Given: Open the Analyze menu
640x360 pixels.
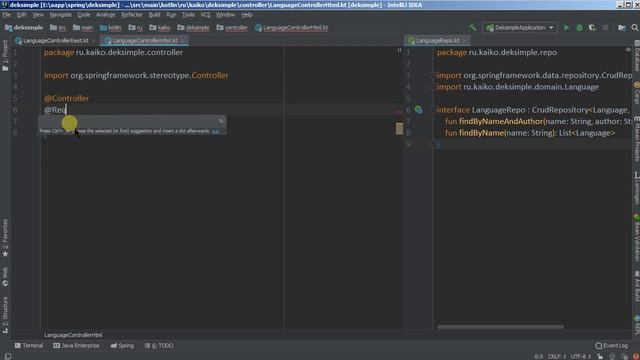Looking at the screenshot, I should pos(106,15).
